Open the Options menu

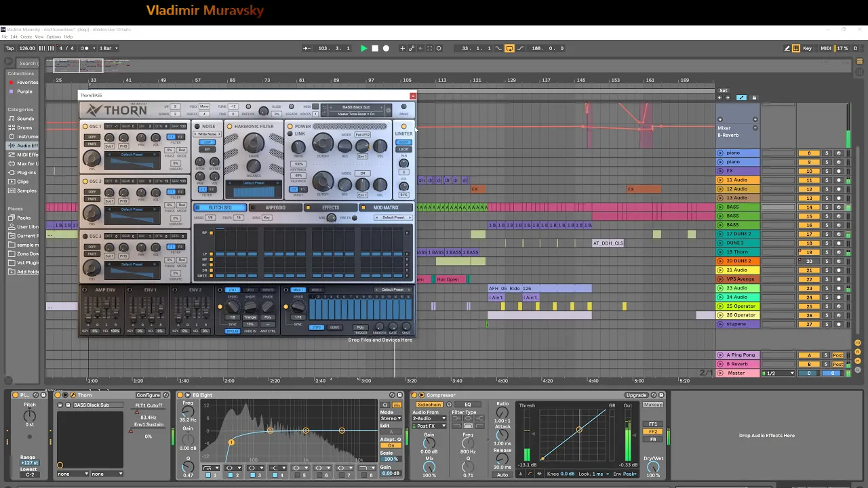pyautogui.click(x=54, y=37)
